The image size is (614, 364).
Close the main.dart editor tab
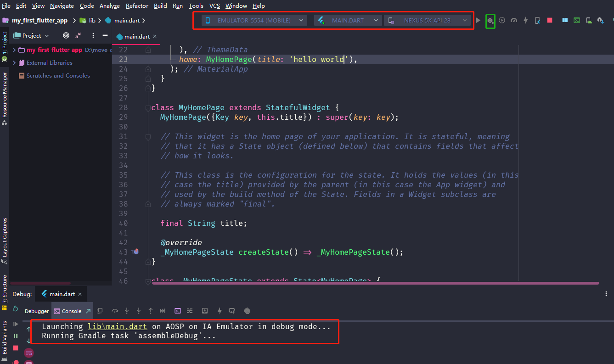click(154, 36)
